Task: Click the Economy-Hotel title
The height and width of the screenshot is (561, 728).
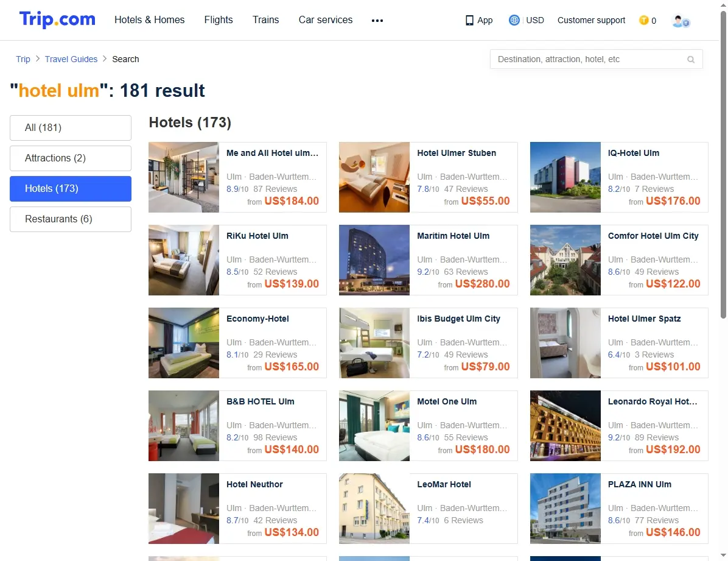Action: pos(257,319)
